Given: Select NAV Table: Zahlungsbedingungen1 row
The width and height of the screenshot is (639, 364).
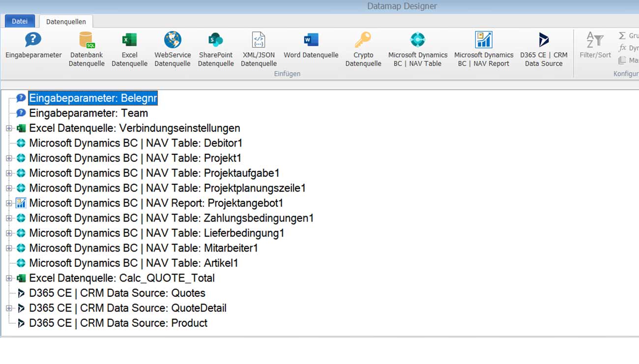Looking at the screenshot, I should point(172,218).
